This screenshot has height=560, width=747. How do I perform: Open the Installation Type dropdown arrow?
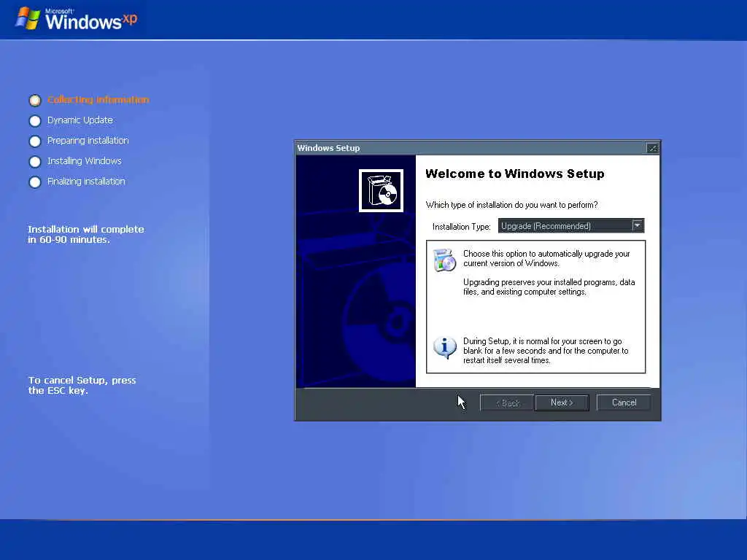coord(637,225)
